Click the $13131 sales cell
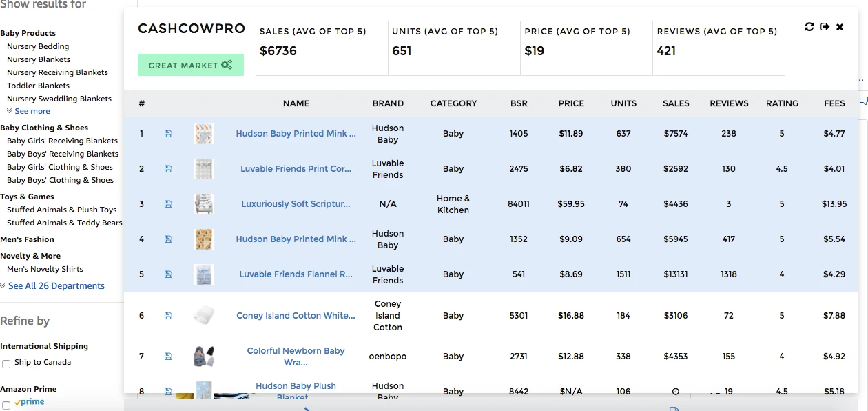The image size is (868, 411). click(x=676, y=274)
